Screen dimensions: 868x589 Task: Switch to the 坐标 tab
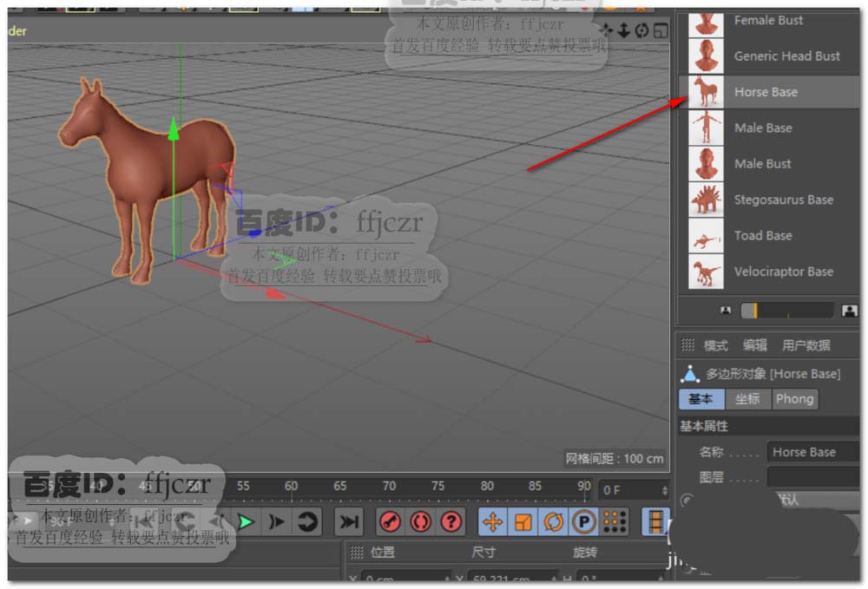click(748, 399)
